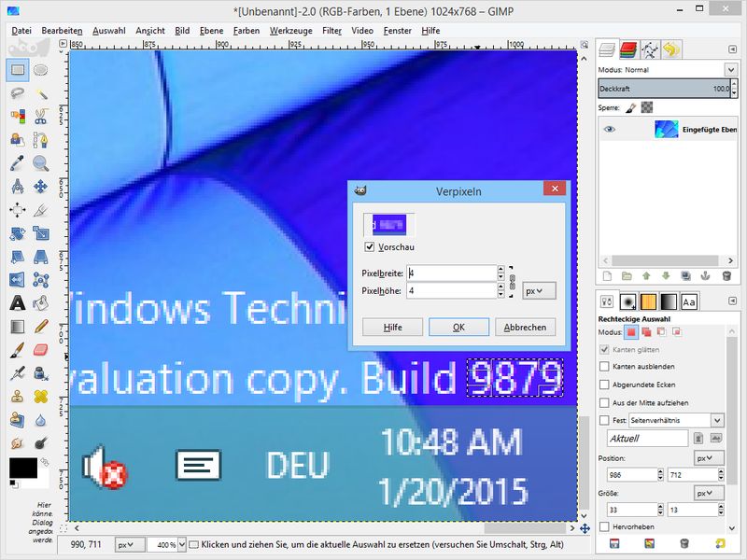
Task: Uncheck the Vorschau preview checkbox
Action: pos(369,246)
